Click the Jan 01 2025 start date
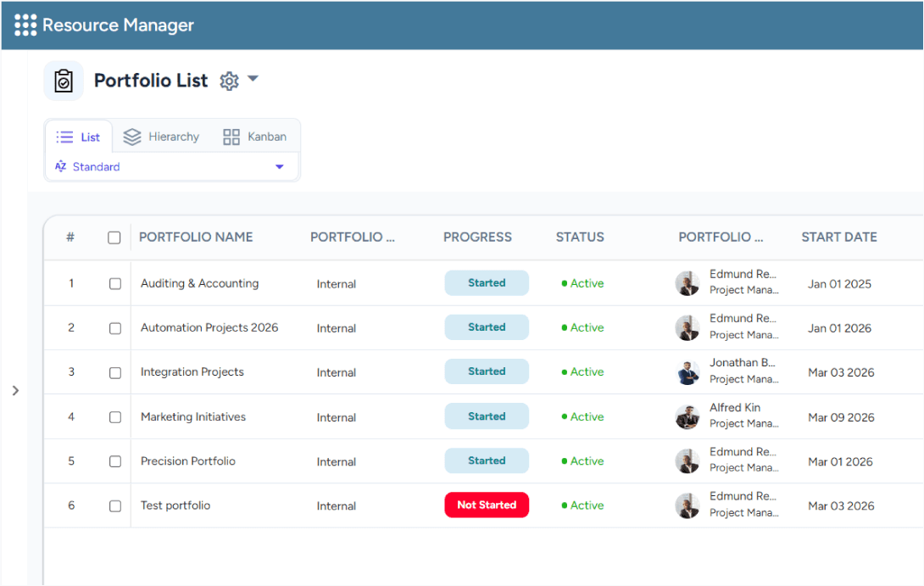924x586 pixels. coord(839,284)
